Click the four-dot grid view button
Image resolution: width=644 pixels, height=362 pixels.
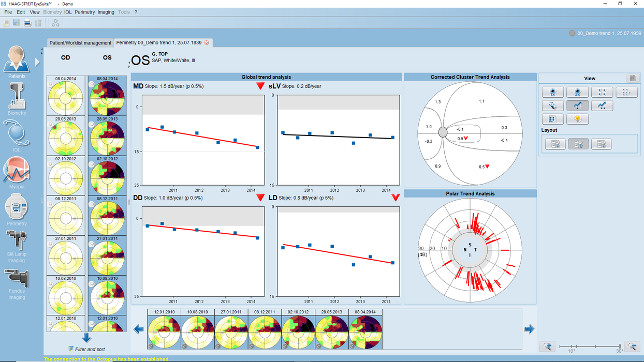coord(602,93)
